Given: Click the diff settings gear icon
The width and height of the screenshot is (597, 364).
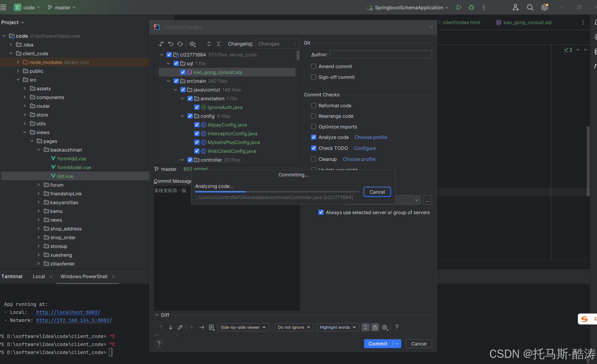Looking at the screenshot, I should [x=385, y=327].
